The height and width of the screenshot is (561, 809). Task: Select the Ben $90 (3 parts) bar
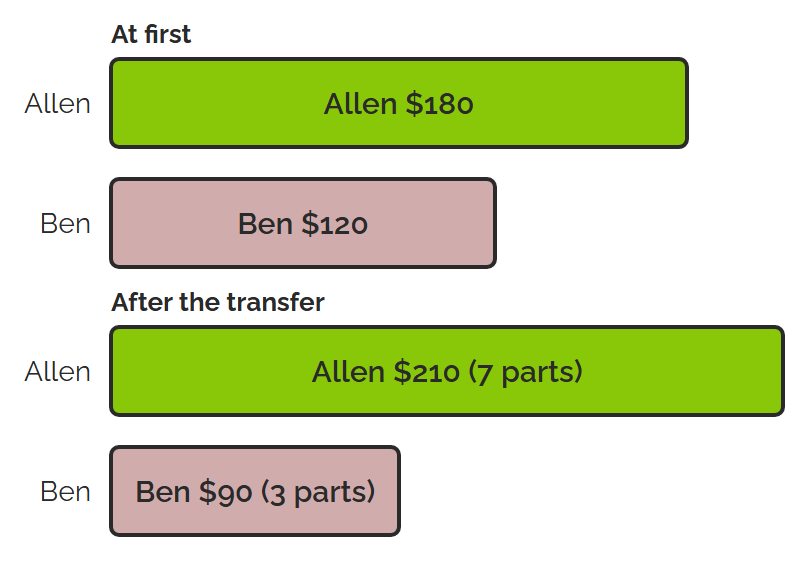pyautogui.click(x=255, y=491)
